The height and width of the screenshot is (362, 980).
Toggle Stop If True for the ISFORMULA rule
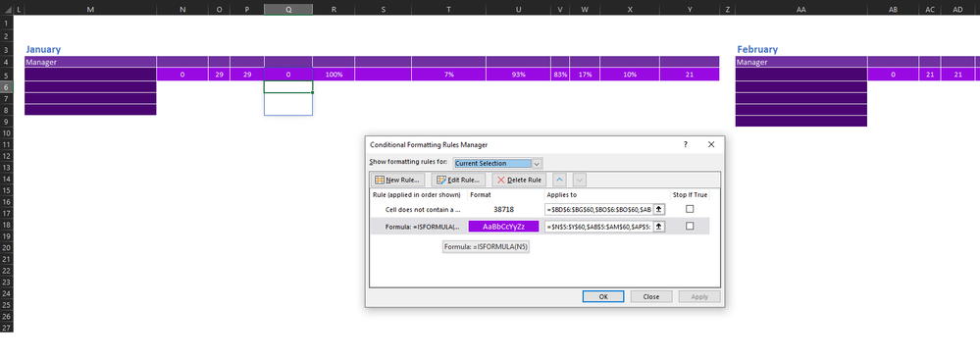(690, 227)
